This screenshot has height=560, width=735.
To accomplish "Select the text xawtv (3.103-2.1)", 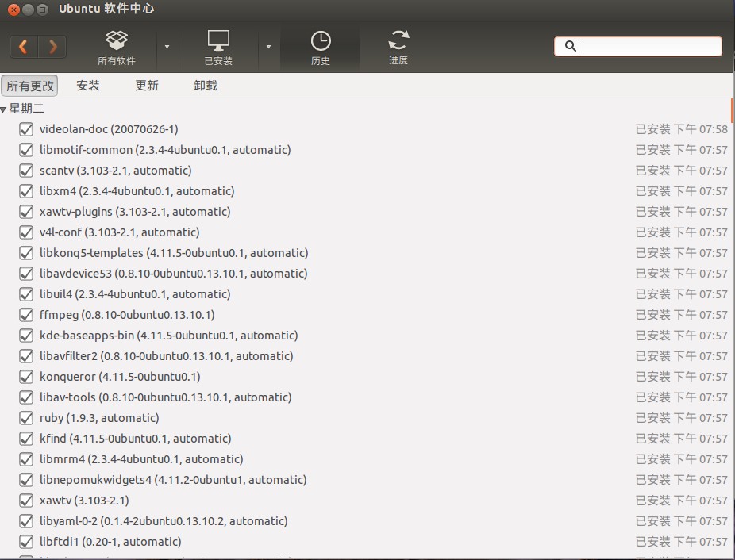I will 84,501.
